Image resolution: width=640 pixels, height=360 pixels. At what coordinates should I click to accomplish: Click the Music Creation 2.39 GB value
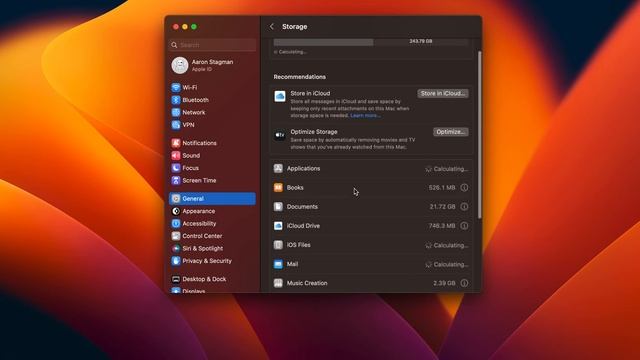pyautogui.click(x=444, y=283)
